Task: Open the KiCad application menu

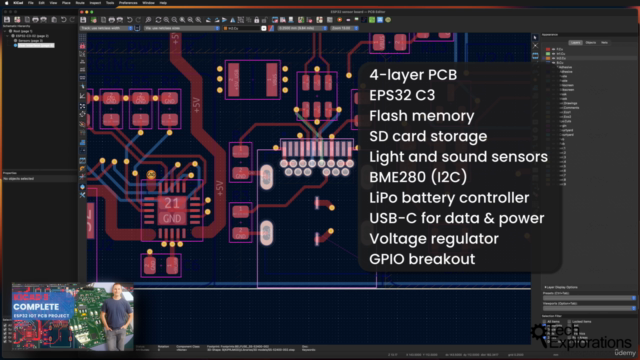Action: 18,3
